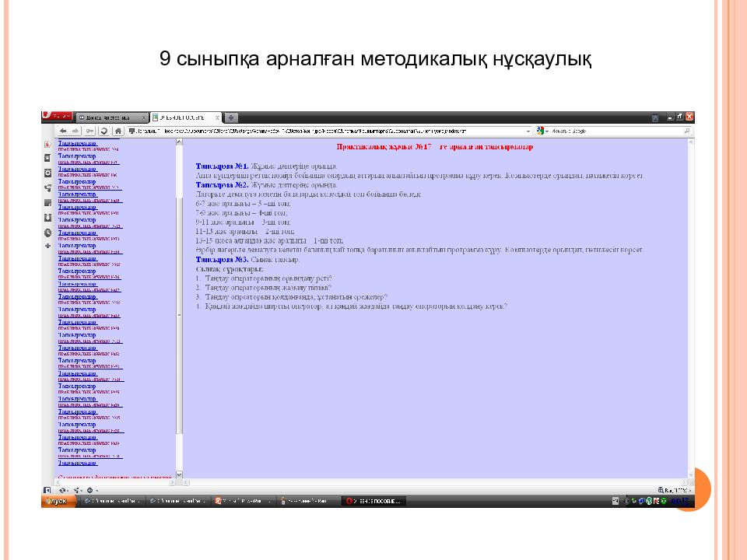747x560 pixels.
Task: Open the Widgets gear panel icon
Action: click(x=47, y=173)
